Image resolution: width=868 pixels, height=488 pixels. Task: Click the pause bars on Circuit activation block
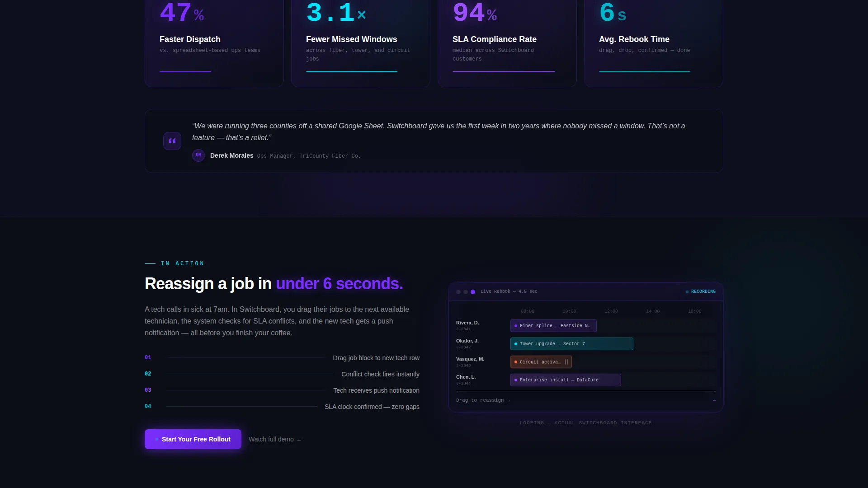(566, 362)
